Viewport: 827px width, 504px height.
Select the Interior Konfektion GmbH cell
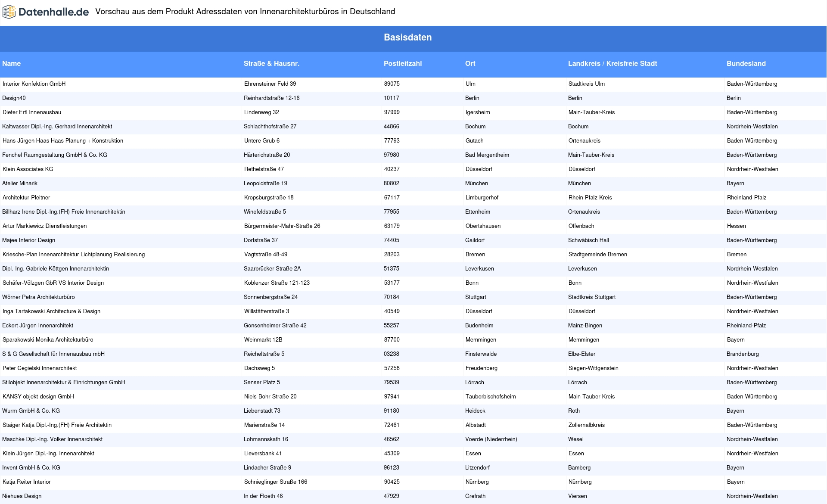[x=34, y=84]
